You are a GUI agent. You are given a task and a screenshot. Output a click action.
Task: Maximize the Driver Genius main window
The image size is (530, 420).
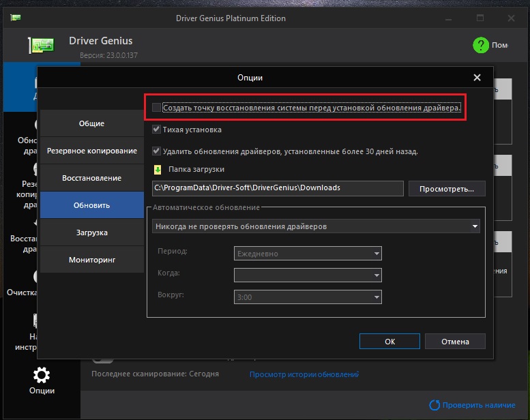(480, 18)
